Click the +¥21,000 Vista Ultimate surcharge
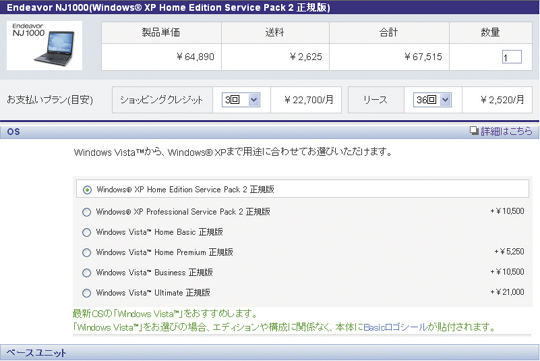540x361 pixels. (x=507, y=292)
